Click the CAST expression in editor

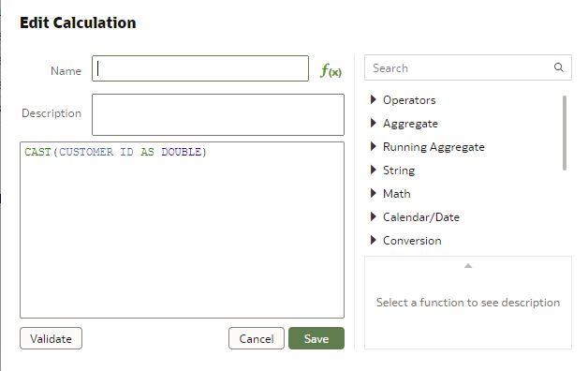click(115, 152)
